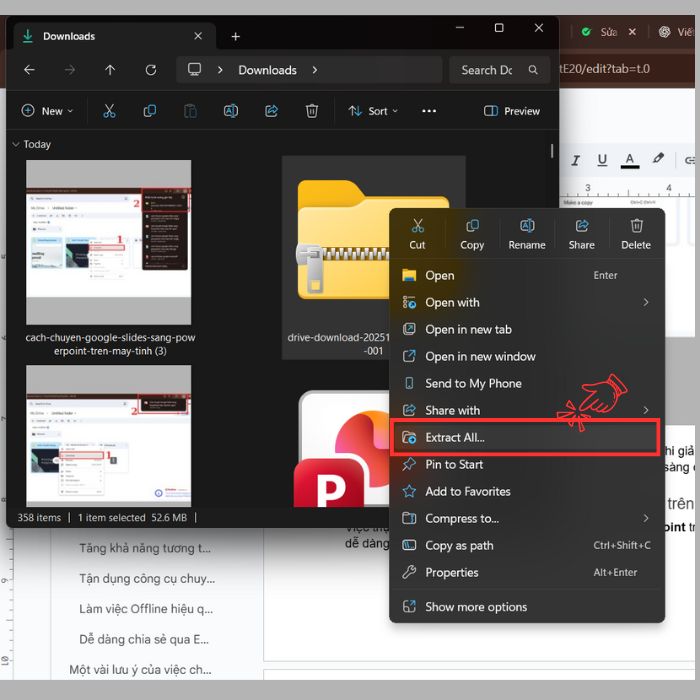
Task: Click the Underline icon in the Docs toolbar
Action: tap(602, 160)
